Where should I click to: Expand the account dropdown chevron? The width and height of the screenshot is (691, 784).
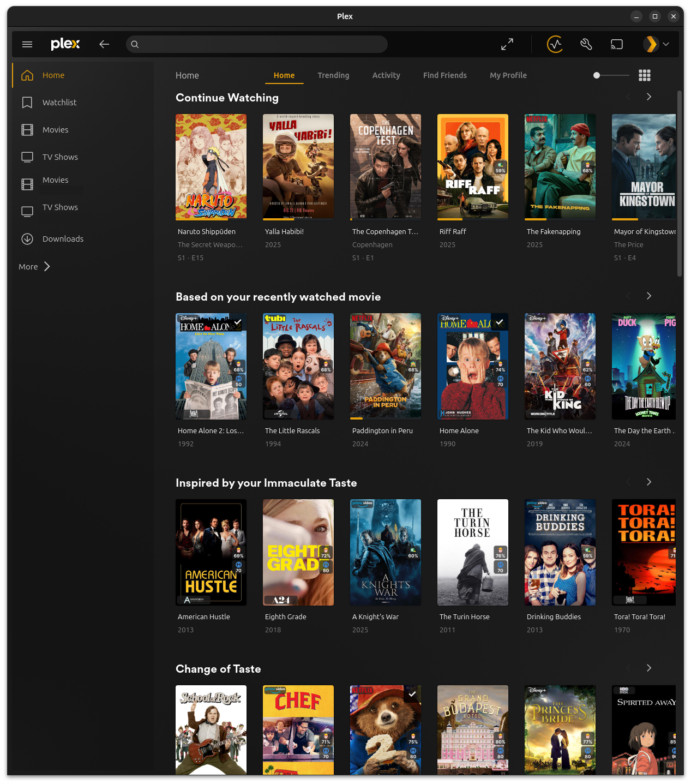666,44
